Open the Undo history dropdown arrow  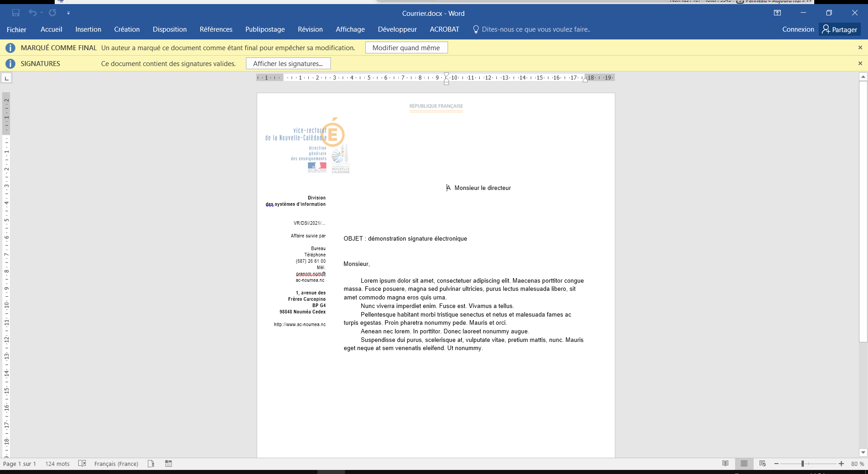tap(42, 13)
